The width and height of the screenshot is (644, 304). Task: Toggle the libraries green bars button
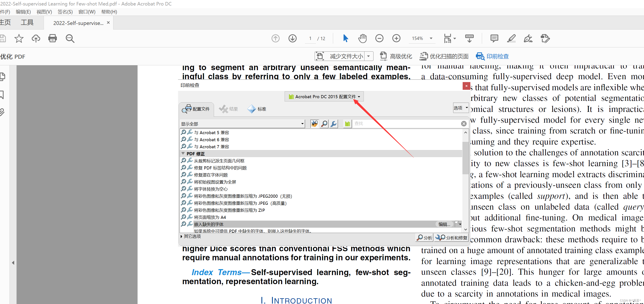[x=347, y=124]
